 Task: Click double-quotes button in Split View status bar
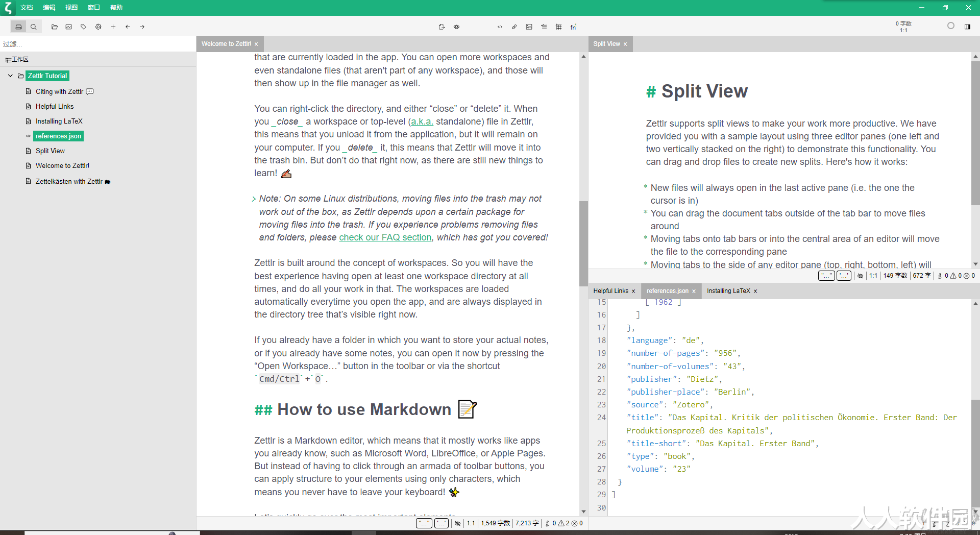pyautogui.click(x=826, y=276)
